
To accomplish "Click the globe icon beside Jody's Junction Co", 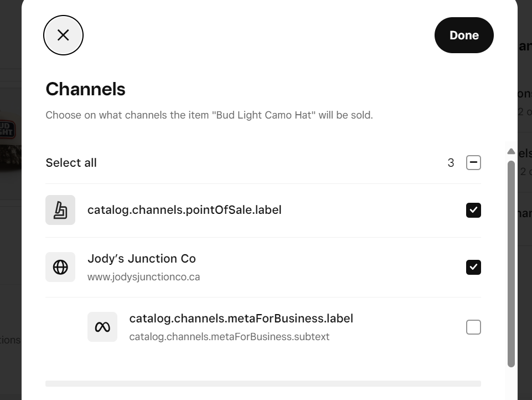I will coord(60,268).
